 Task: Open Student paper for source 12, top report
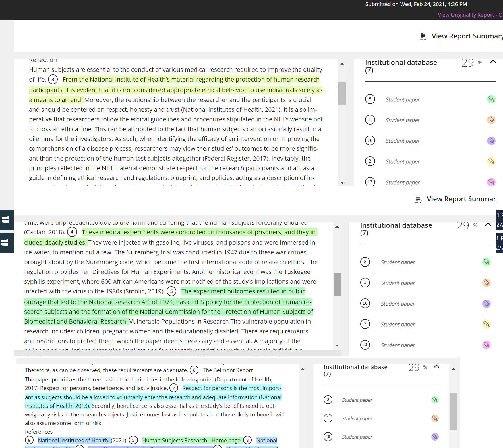(403, 183)
